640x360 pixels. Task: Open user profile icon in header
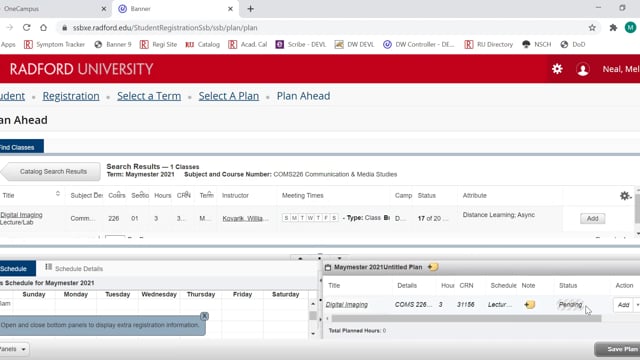point(583,69)
